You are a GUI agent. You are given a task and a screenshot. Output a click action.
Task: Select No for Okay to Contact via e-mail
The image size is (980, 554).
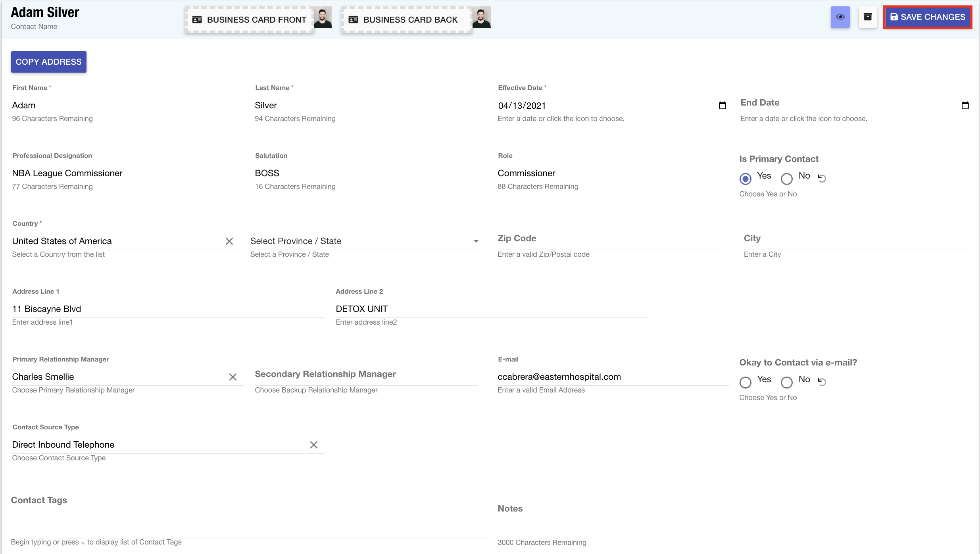(x=786, y=382)
